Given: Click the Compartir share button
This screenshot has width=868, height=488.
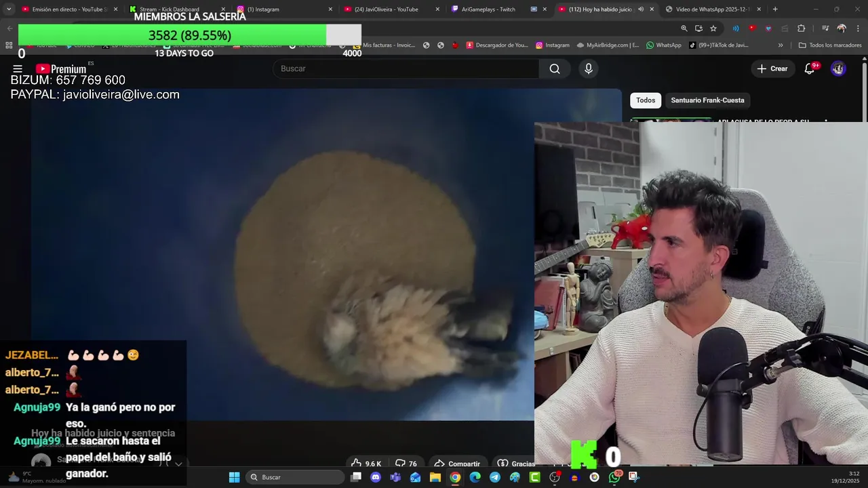Looking at the screenshot, I should (457, 464).
